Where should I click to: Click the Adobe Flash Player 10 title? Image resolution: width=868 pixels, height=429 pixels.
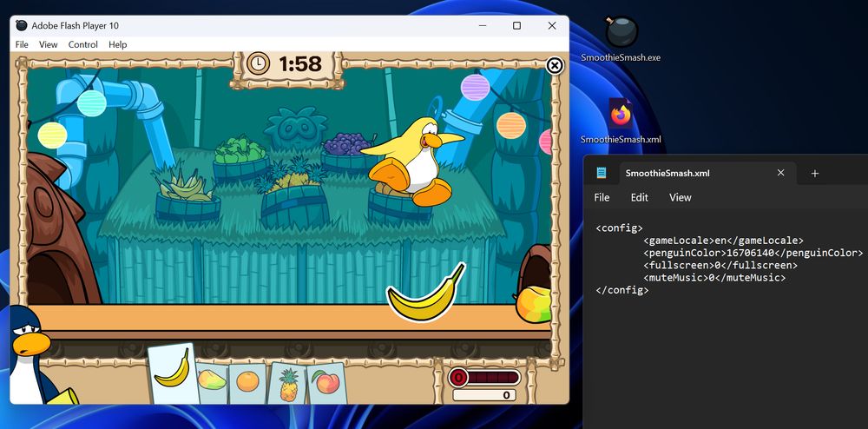[75, 25]
